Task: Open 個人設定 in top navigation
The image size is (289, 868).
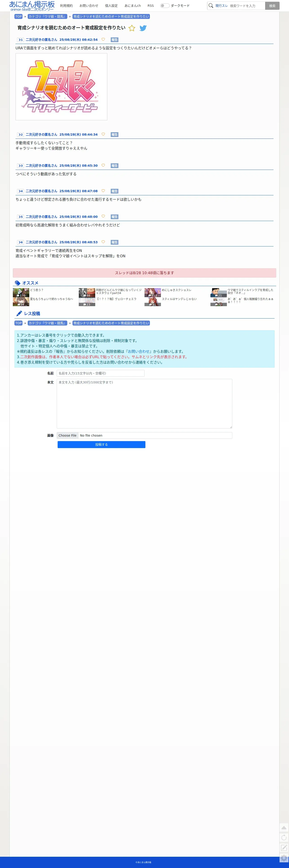Action: pyautogui.click(x=111, y=6)
